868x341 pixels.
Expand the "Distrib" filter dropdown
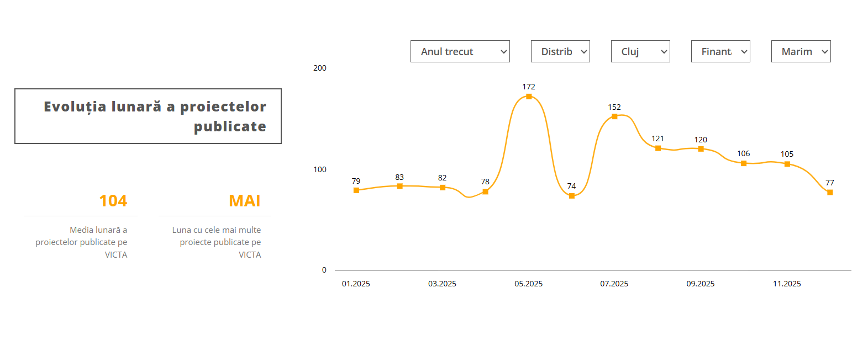[560, 51]
